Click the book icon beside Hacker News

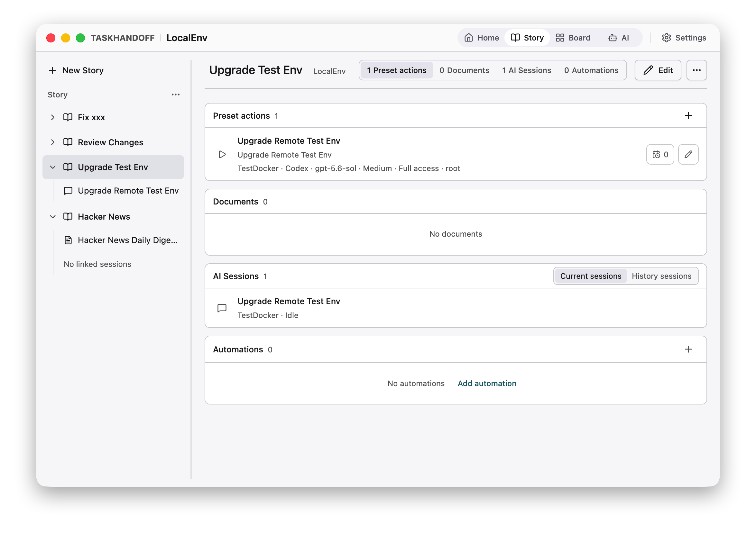(x=68, y=216)
